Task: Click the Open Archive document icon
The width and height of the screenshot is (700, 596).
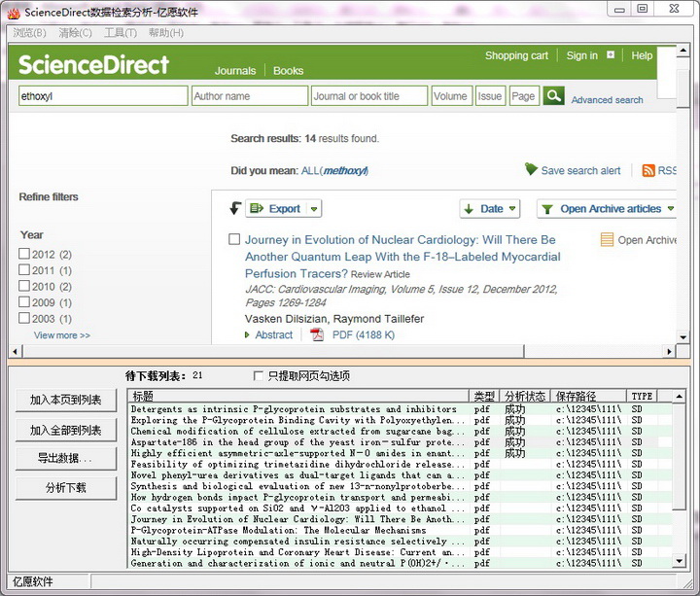Action: 607,240
